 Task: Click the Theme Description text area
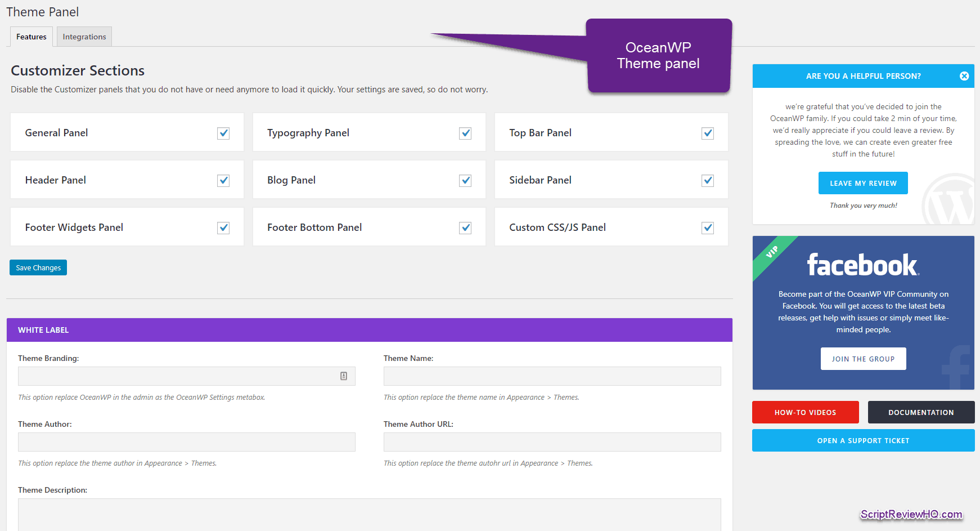370,515
